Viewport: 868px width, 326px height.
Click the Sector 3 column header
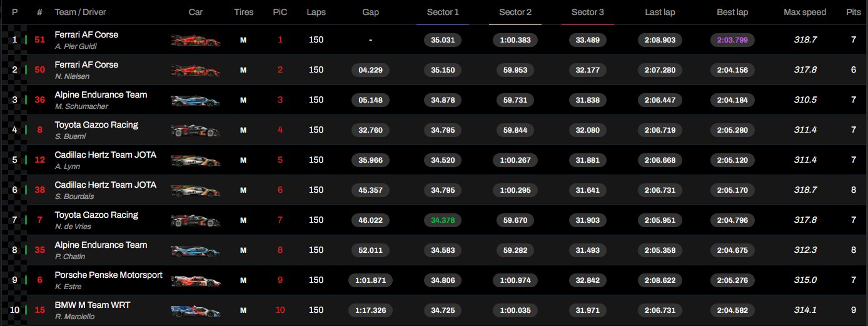pos(588,13)
